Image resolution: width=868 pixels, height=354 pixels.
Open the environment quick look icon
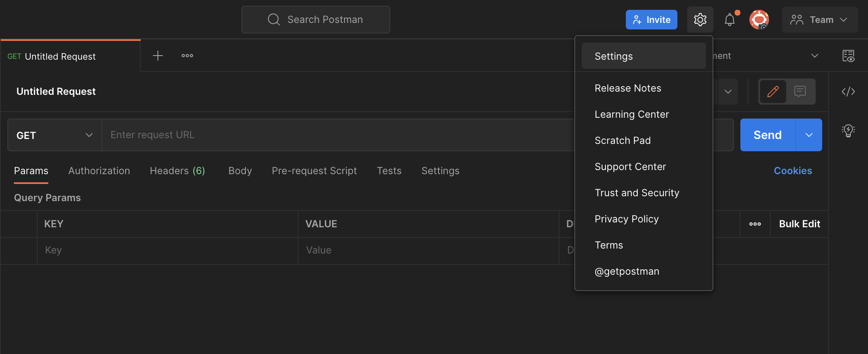click(x=848, y=56)
